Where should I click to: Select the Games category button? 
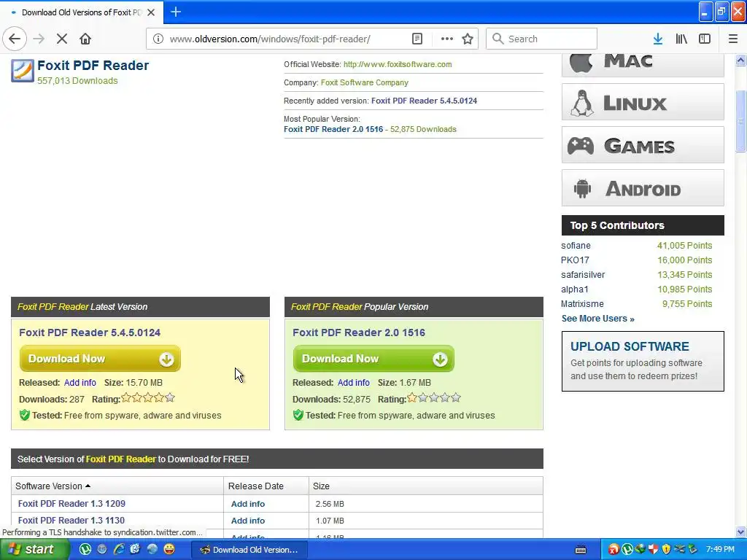643,145
